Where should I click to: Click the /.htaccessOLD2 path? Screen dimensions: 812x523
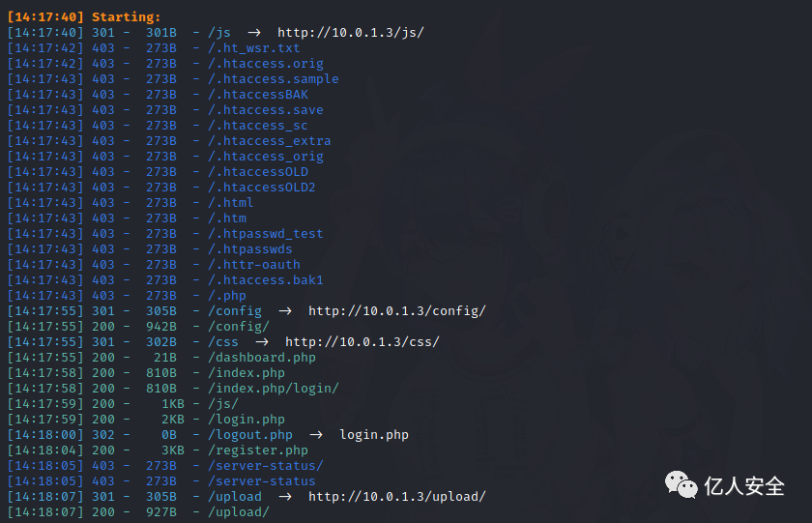pos(262,188)
